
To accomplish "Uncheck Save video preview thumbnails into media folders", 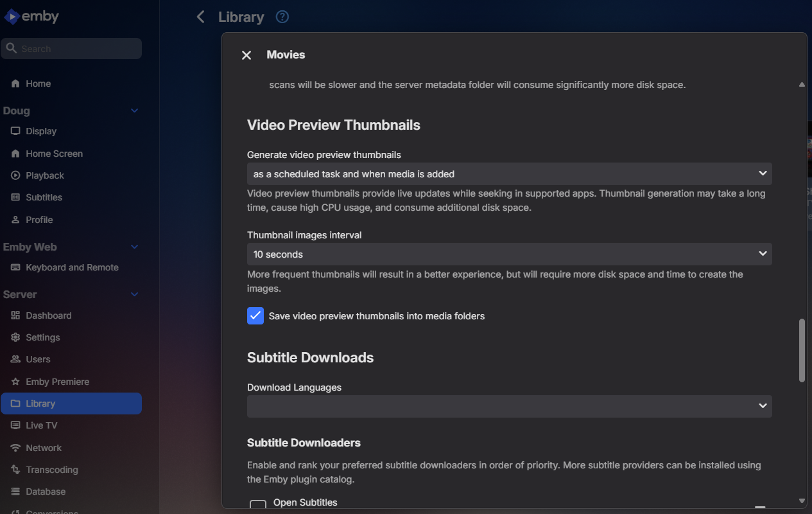I will click(255, 316).
